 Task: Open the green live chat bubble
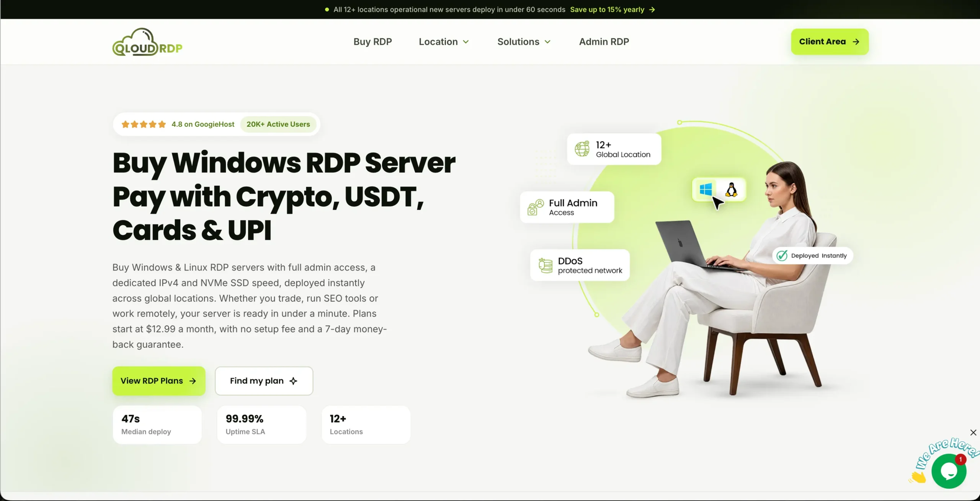click(949, 471)
